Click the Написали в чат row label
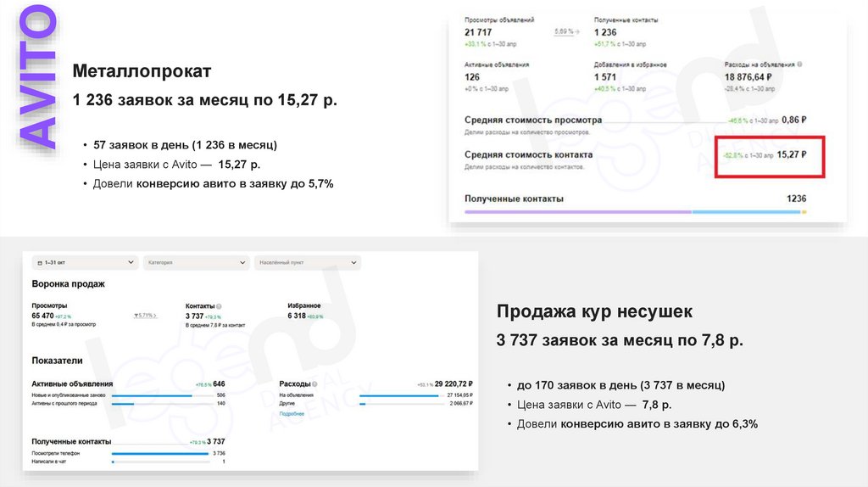The height and width of the screenshot is (487, 868). pos(48,461)
